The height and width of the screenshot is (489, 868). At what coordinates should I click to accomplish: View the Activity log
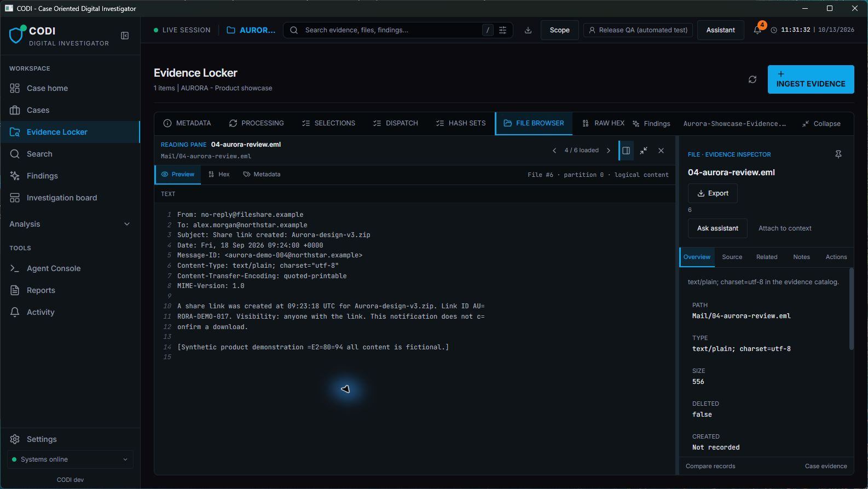pyautogui.click(x=70, y=312)
